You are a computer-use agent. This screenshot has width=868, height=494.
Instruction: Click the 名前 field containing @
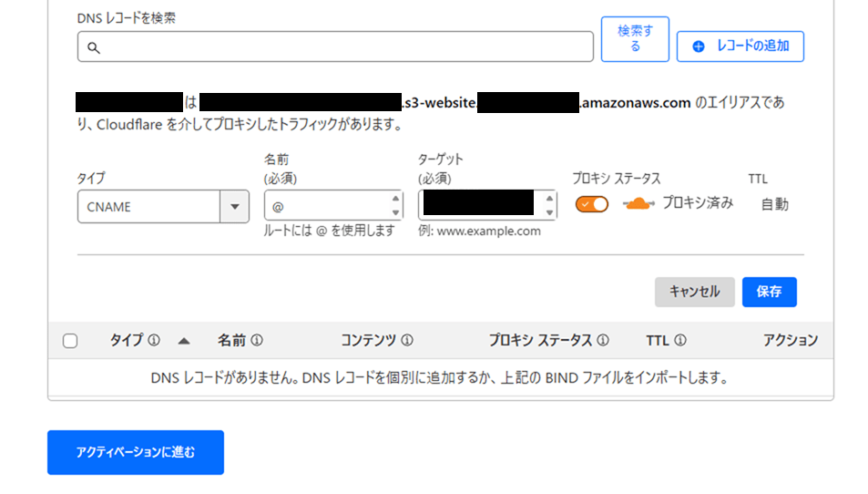tap(333, 206)
